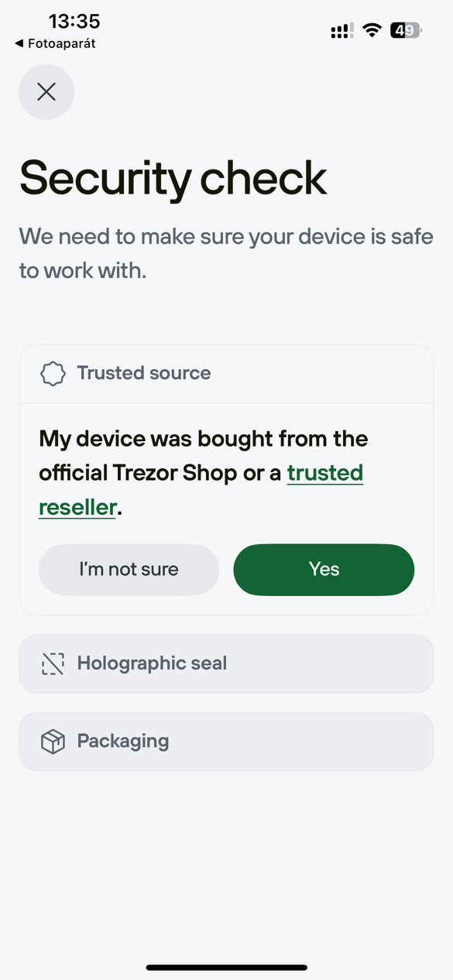Click the Trusted source badge icon

click(x=53, y=373)
